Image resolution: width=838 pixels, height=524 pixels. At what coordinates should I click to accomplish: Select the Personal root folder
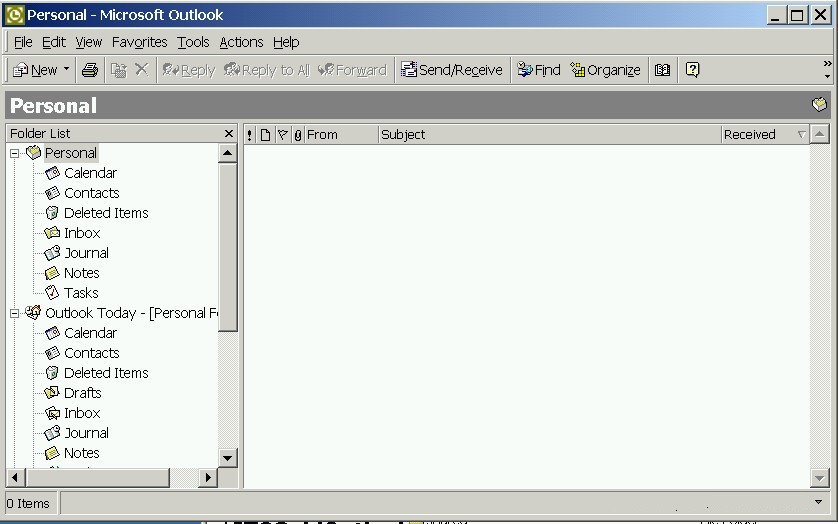(x=71, y=153)
